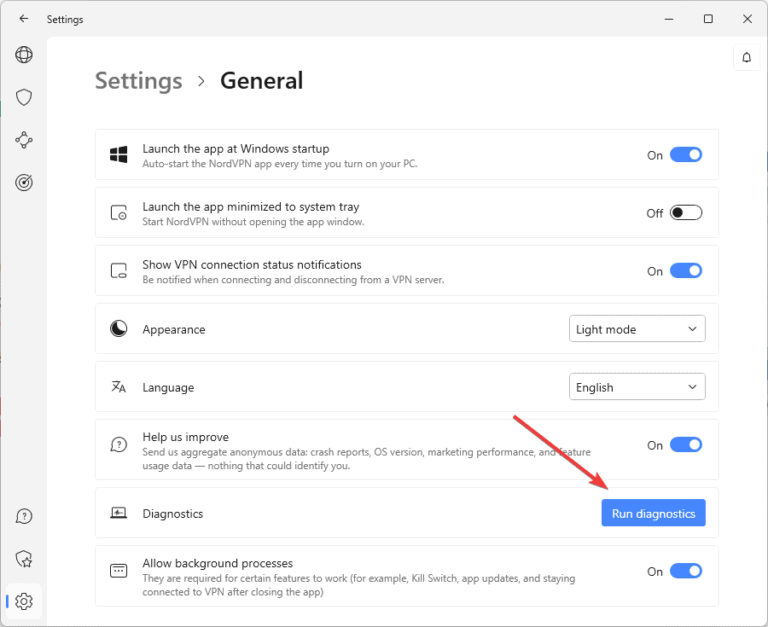Click the Run diagnostics button
The width and height of the screenshot is (768, 627).
(653, 513)
